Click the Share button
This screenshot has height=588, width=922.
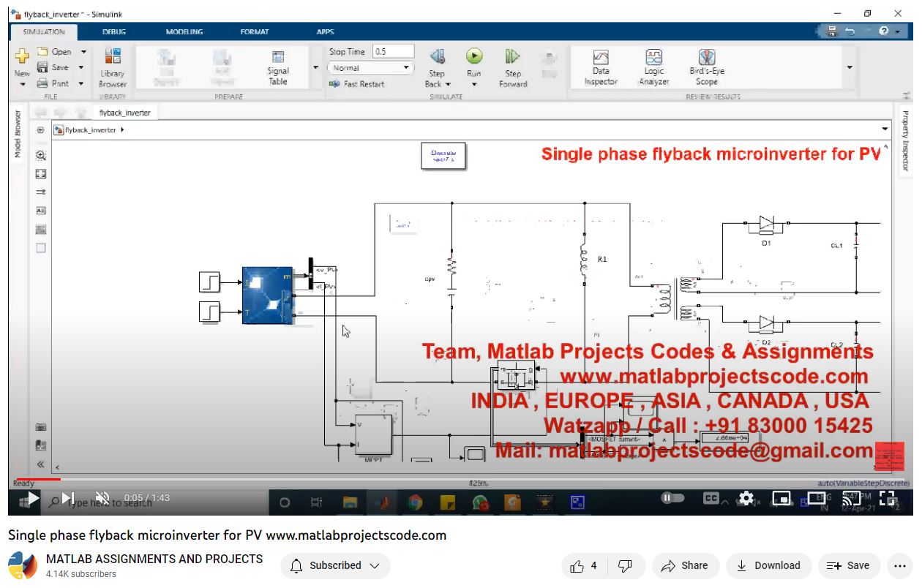click(684, 565)
